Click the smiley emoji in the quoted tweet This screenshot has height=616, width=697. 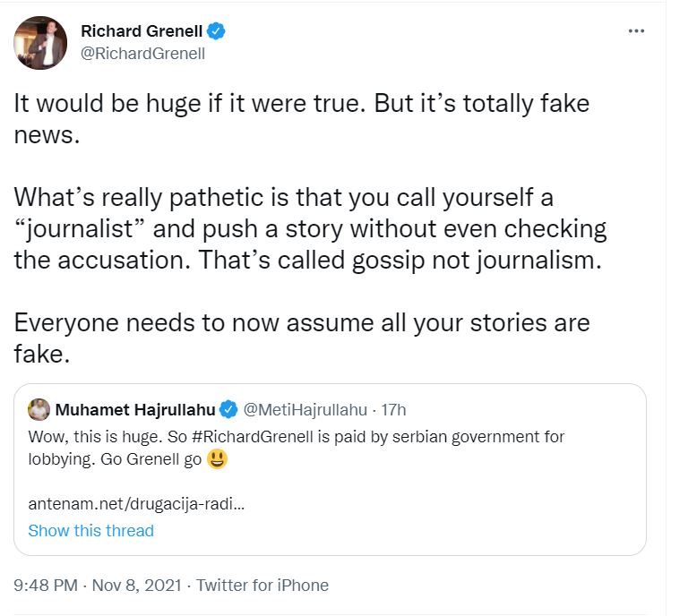coord(216,460)
